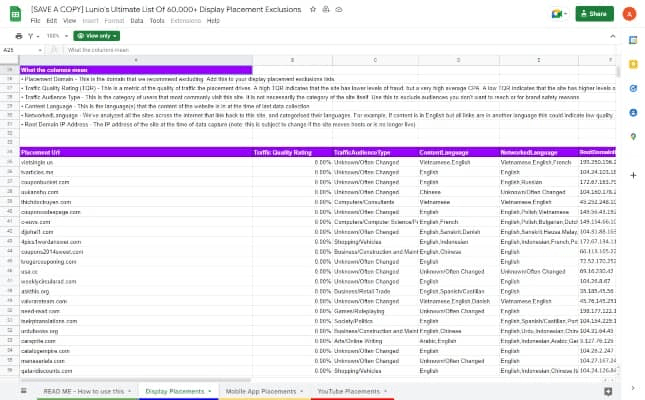Select the "NetworkedLanguage" header cell
The height and width of the screenshot is (400, 645).
pyautogui.click(x=538, y=153)
